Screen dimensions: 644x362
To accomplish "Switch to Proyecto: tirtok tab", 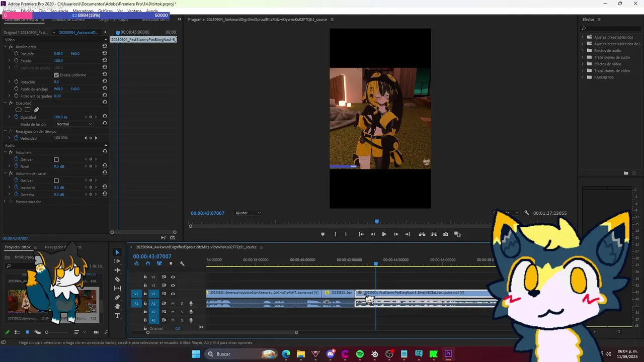I will [x=18, y=247].
